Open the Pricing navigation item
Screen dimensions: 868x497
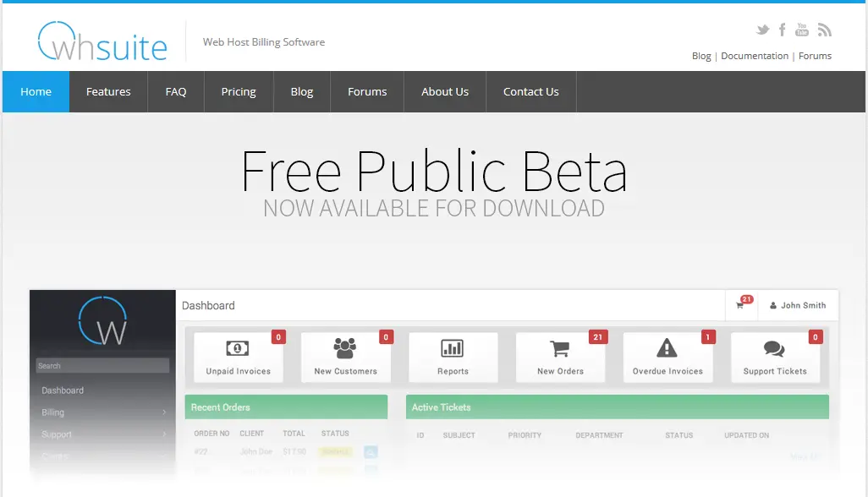[x=239, y=92]
